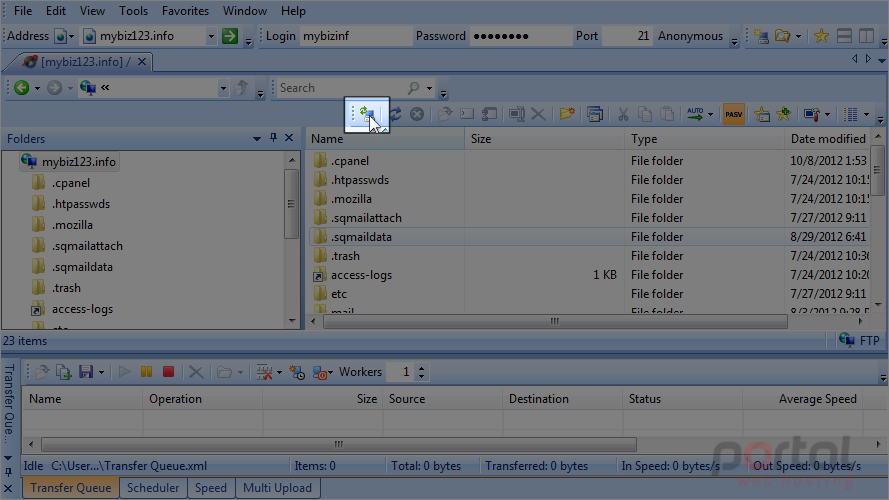
Task: Click the favorites star with window icon
Action: coord(762,115)
